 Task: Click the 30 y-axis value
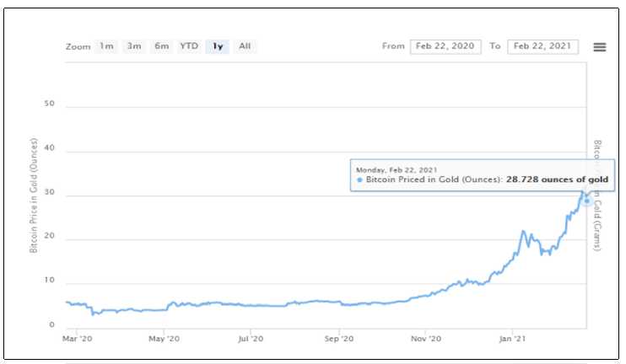(49, 192)
